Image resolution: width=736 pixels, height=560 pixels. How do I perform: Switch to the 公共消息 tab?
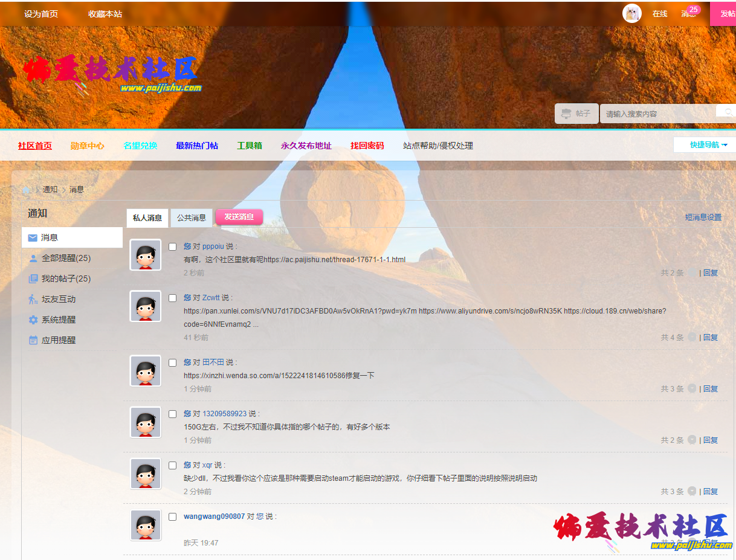(x=192, y=218)
